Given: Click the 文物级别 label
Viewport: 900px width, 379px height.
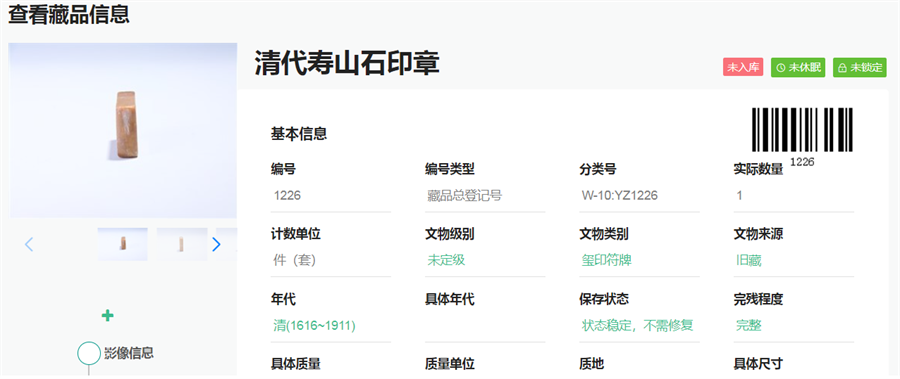Looking at the screenshot, I should [449, 234].
